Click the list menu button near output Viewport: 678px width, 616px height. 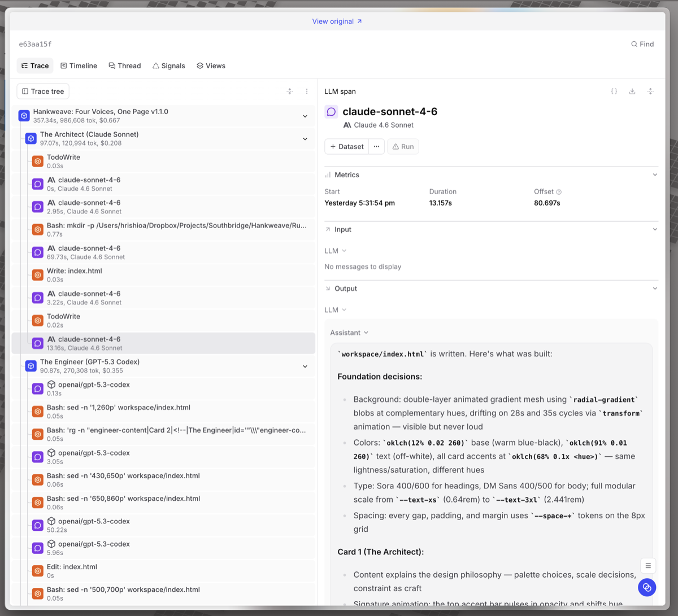pyautogui.click(x=648, y=566)
